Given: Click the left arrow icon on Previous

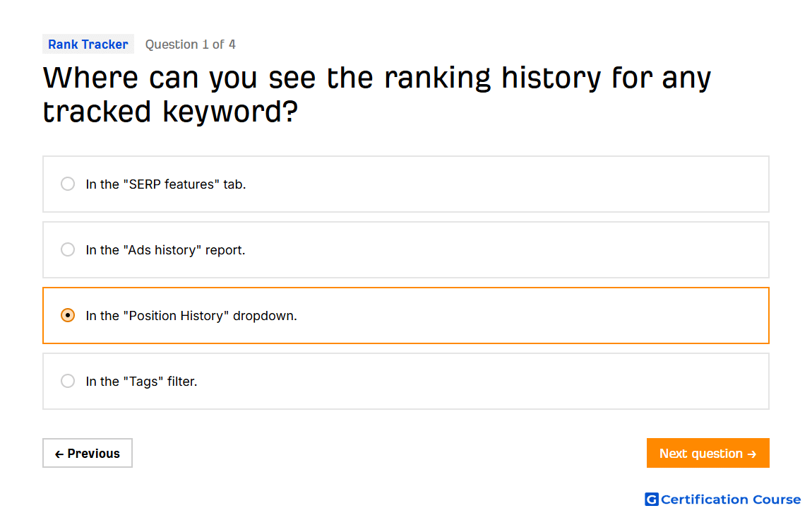Looking at the screenshot, I should click(59, 454).
